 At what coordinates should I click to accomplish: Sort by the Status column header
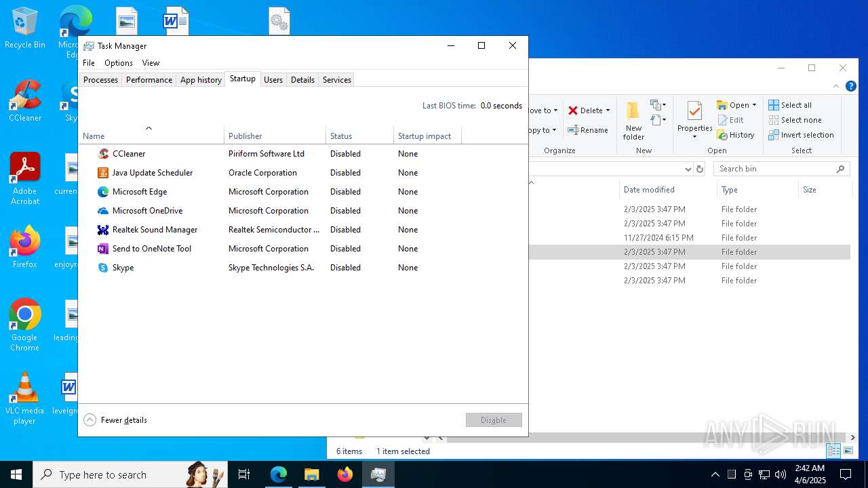tap(359, 136)
